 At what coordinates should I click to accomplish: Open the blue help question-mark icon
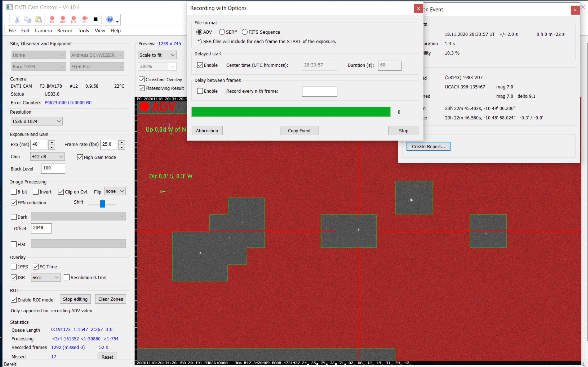pos(110,19)
